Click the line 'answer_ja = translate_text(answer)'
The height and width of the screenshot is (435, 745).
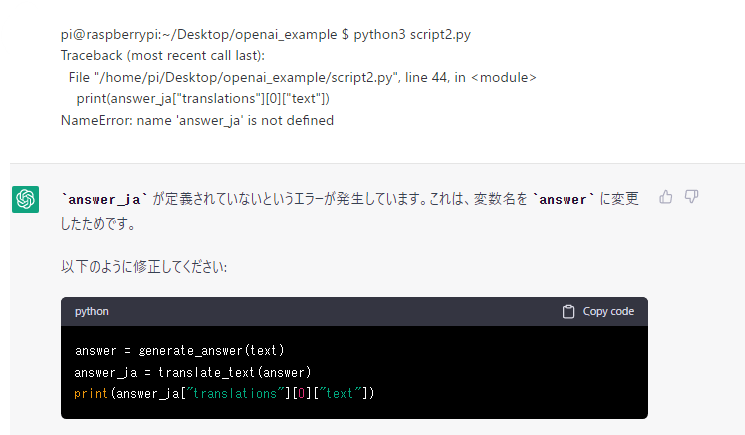pos(193,372)
